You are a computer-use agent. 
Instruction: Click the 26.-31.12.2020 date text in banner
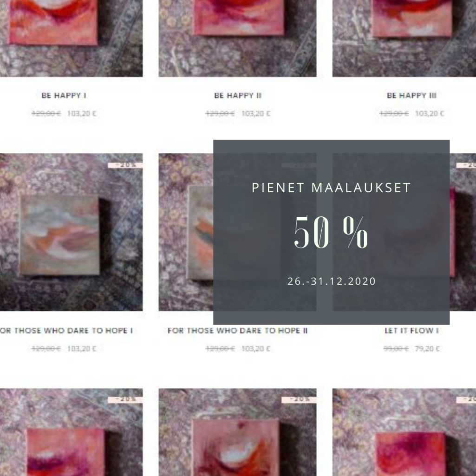(332, 281)
